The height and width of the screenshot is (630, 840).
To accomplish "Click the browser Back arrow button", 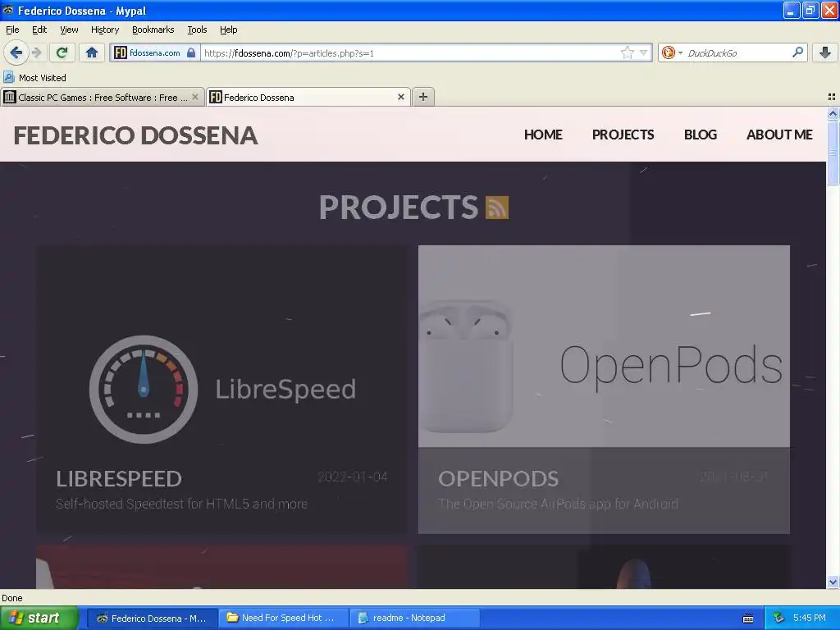I will (16, 52).
